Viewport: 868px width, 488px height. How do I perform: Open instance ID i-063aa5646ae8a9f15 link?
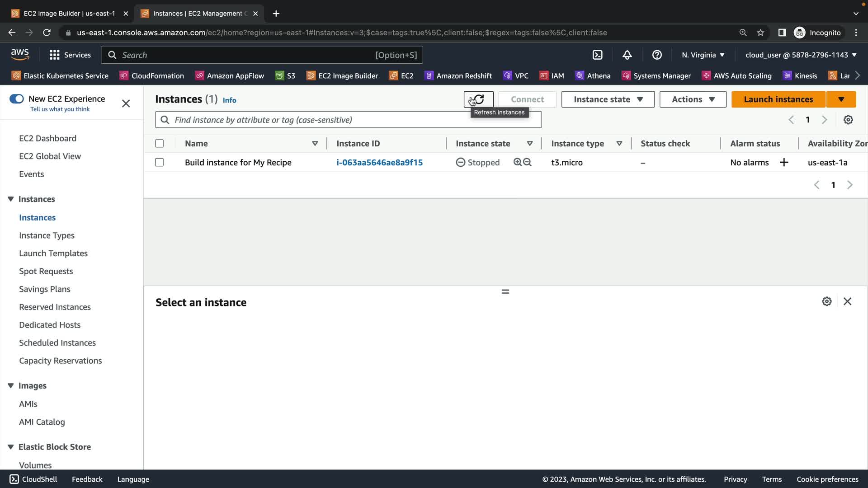coord(379,162)
